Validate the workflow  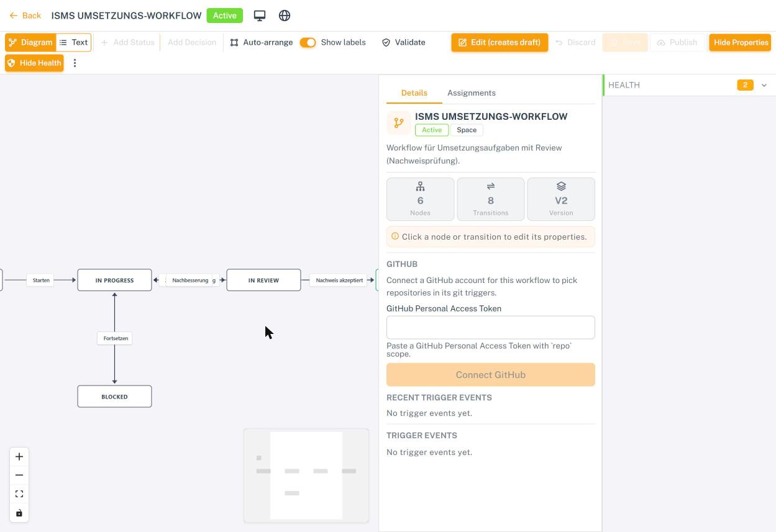pos(404,42)
